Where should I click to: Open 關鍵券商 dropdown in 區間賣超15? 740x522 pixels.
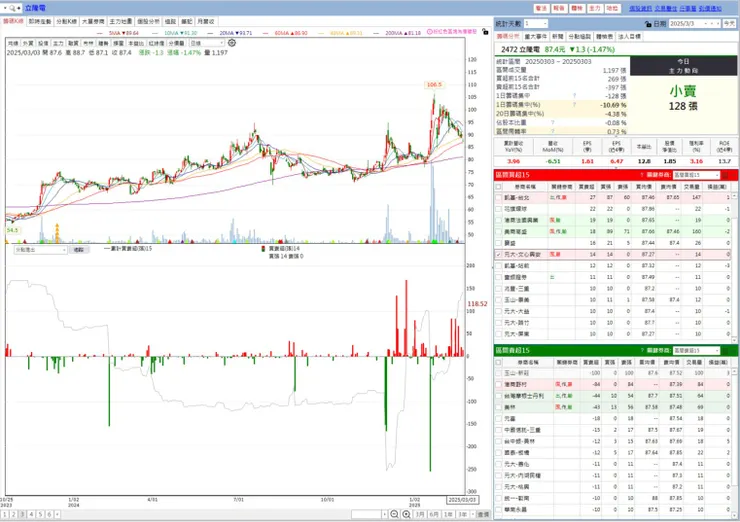696,351
